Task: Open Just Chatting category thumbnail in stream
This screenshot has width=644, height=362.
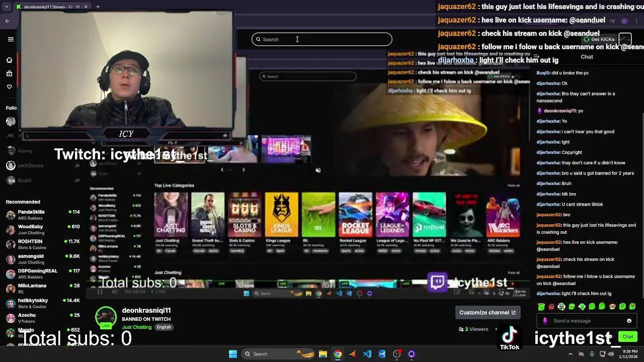Action: [x=171, y=214]
